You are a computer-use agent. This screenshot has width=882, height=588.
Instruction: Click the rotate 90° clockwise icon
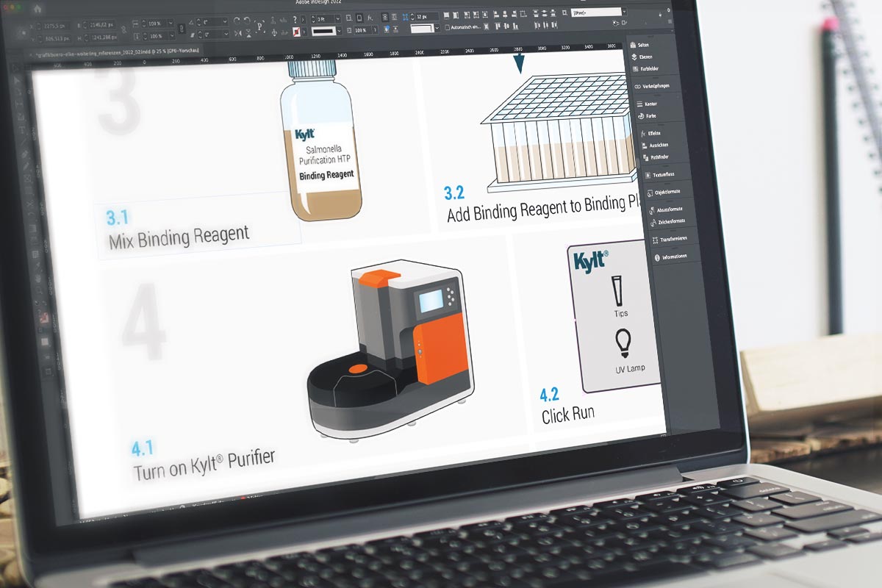coord(237,21)
